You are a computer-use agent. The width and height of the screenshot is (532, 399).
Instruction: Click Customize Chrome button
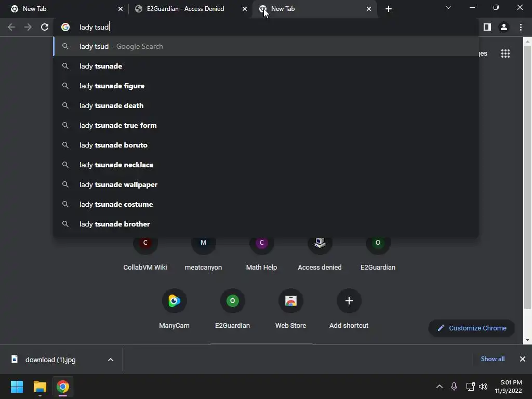(472, 328)
